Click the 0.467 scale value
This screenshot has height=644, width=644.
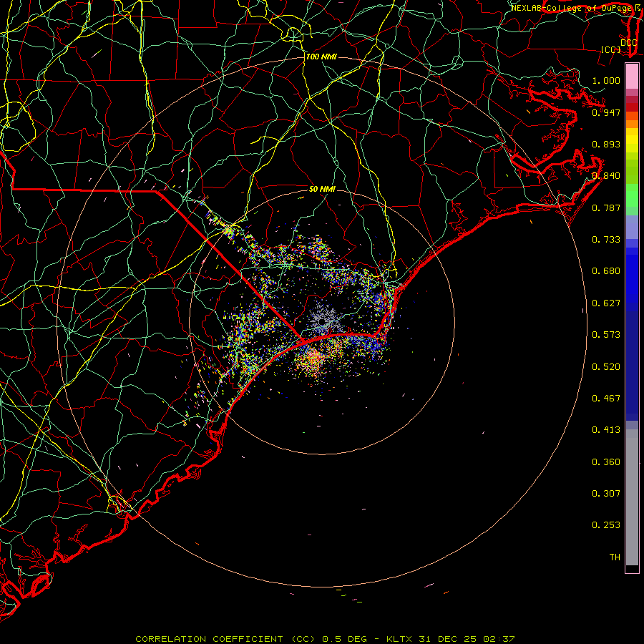(606, 399)
